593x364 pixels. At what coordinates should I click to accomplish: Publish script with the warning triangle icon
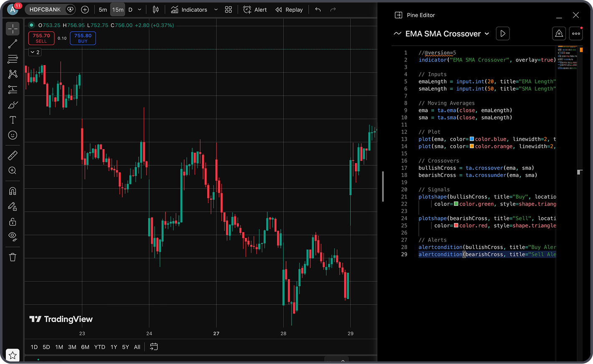click(x=559, y=34)
